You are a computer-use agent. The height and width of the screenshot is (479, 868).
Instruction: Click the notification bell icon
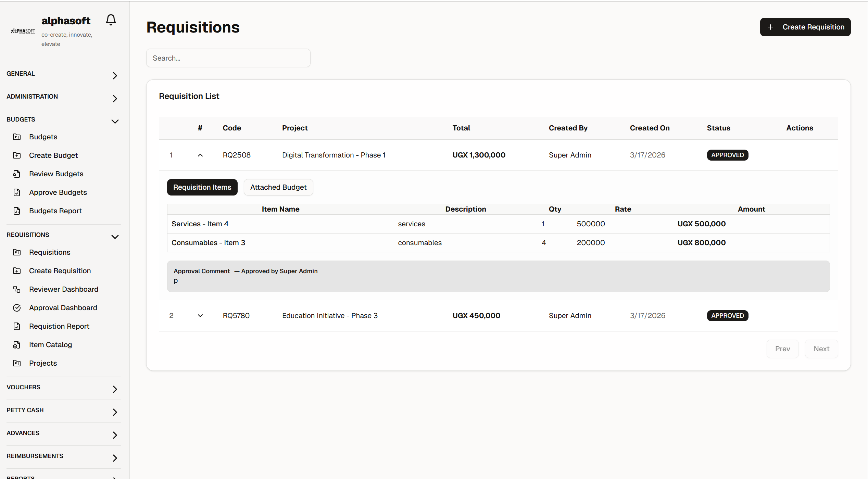click(x=111, y=20)
